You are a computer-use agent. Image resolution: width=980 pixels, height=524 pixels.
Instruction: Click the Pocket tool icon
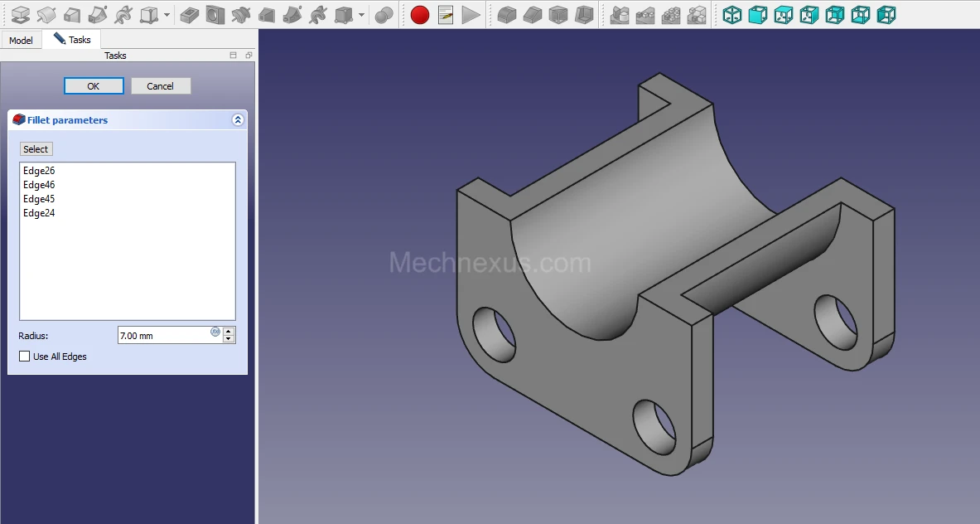pos(190,15)
